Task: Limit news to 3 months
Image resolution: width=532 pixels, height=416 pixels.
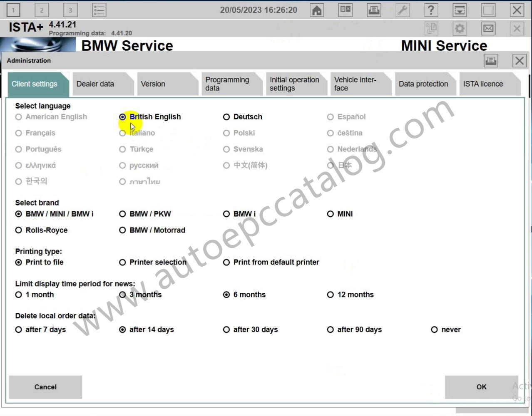Action: click(140, 295)
